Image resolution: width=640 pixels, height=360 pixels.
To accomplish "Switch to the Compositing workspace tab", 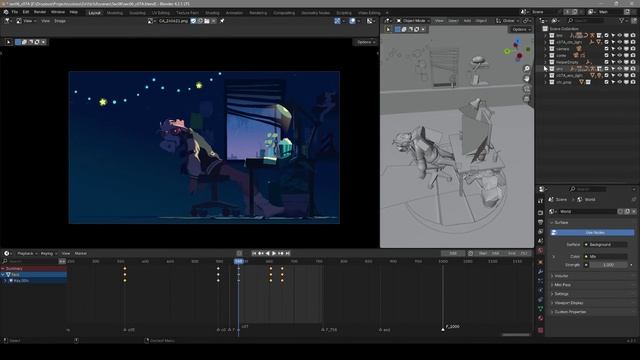I will [284, 13].
